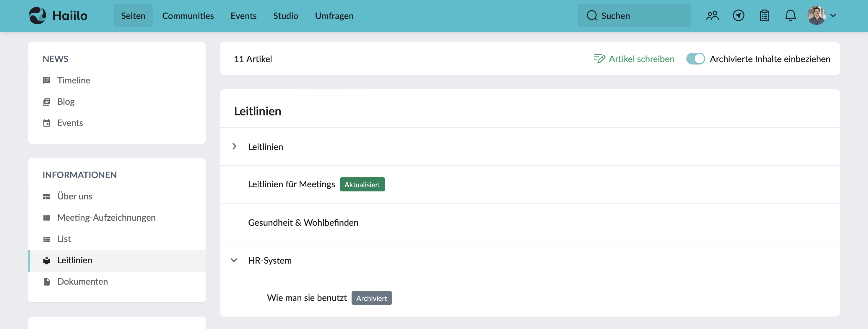This screenshot has height=329, width=868.
Task: Focus the Suchen search field
Action: 634,15
